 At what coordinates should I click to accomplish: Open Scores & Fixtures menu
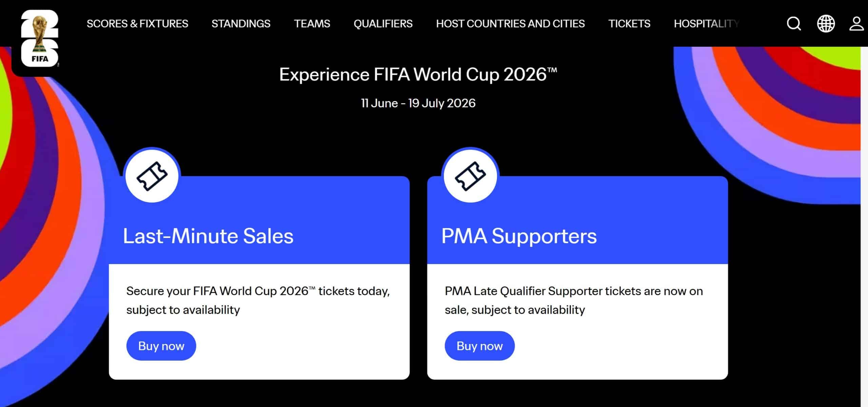[137, 24]
